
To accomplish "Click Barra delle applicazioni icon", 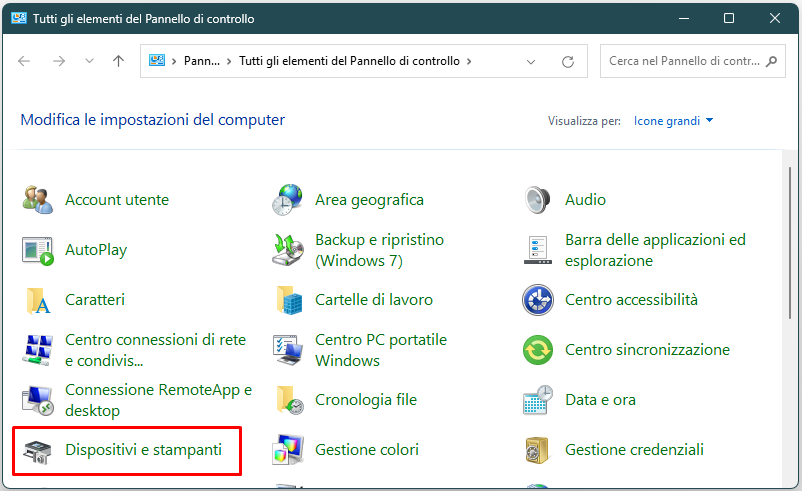I will (x=538, y=250).
